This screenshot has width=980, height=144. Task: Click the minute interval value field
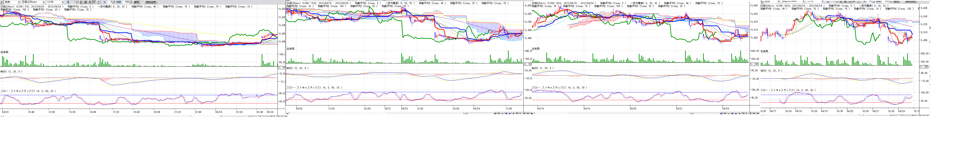pos(110,2)
